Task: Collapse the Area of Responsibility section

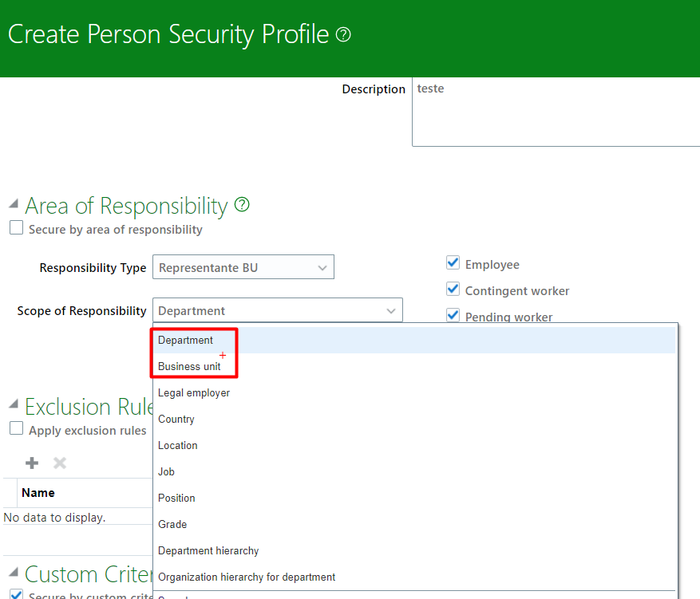Action: click(14, 201)
